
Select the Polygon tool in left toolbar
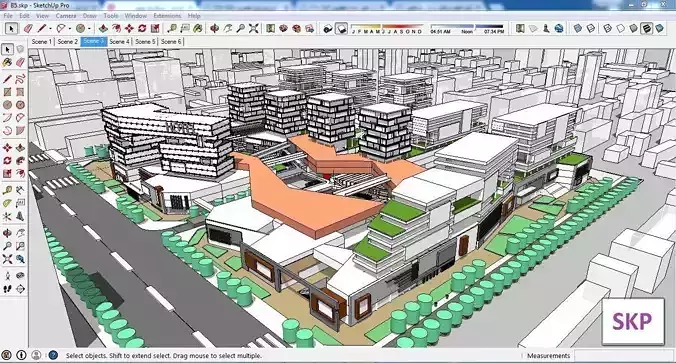pyautogui.click(x=20, y=105)
